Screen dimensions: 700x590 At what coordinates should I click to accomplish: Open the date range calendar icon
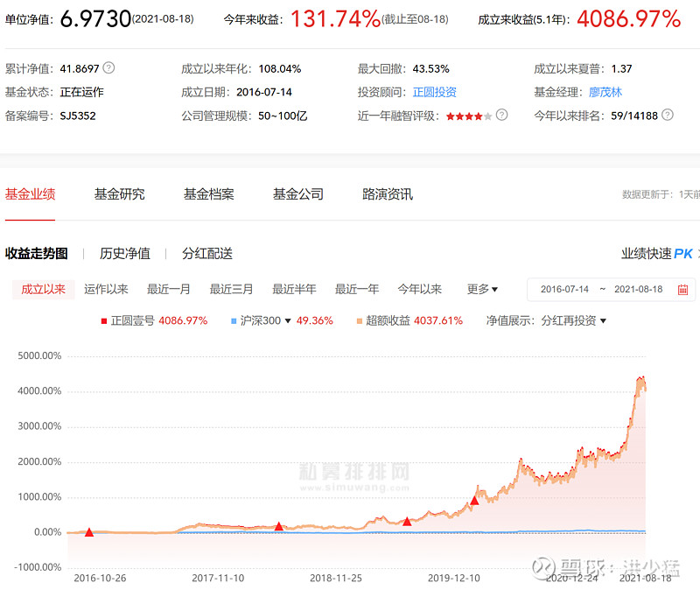(682, 290)
